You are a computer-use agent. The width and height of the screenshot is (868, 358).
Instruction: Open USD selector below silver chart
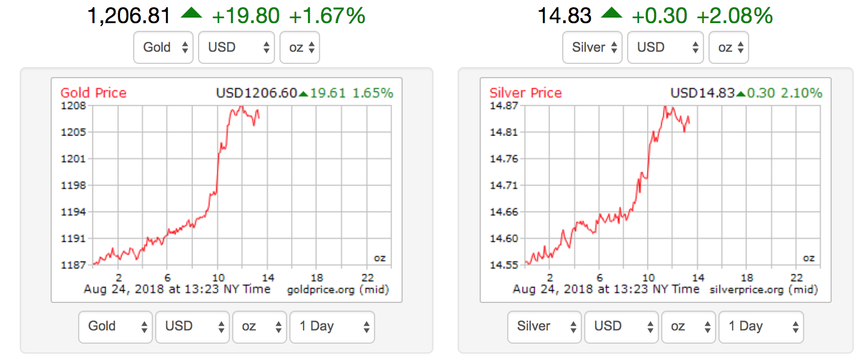[x=622, y=327]
